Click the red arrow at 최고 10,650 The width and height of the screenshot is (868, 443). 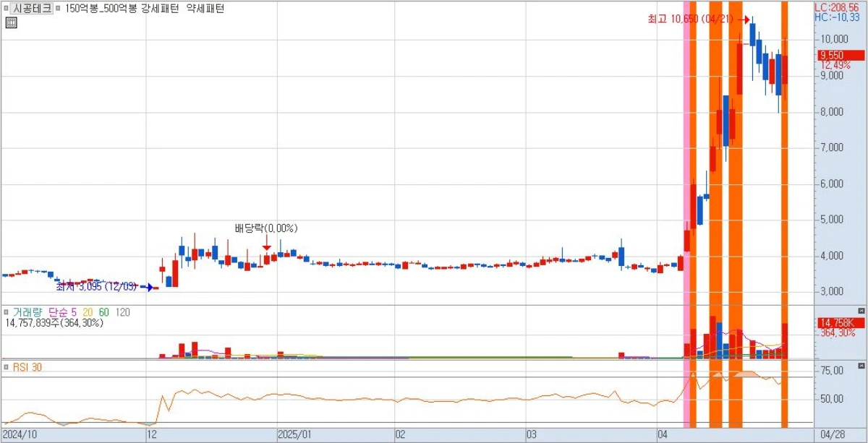tap(744, 20)
